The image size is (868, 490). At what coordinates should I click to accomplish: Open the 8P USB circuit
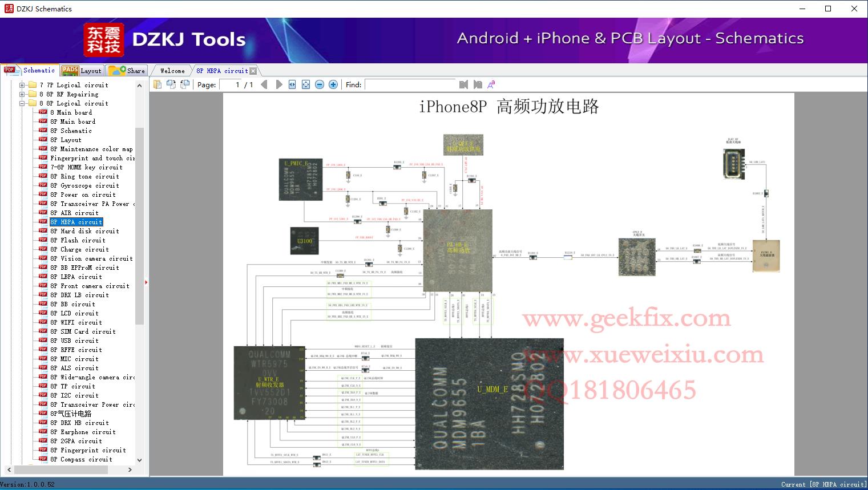74,341
